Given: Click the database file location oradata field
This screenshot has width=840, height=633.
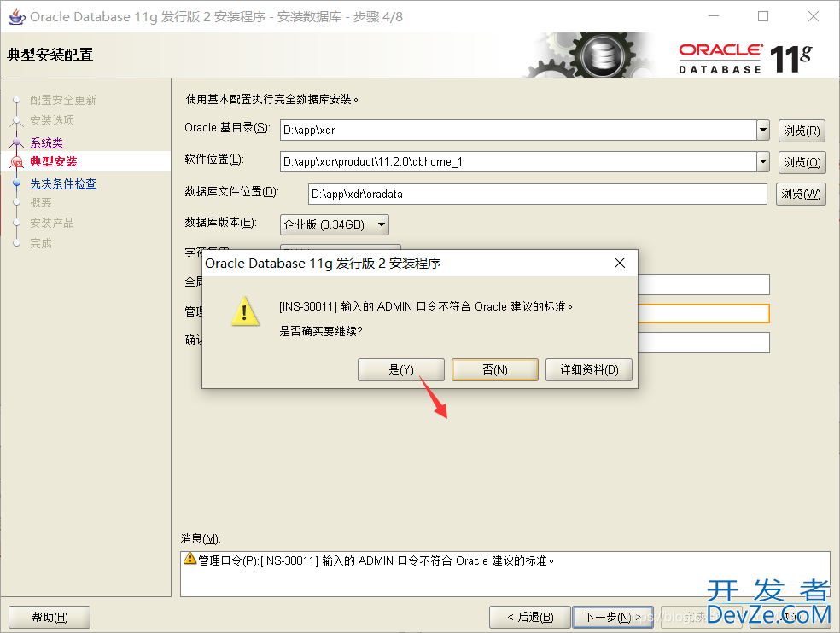Looking at the screenshot, I should pos(537,194).
